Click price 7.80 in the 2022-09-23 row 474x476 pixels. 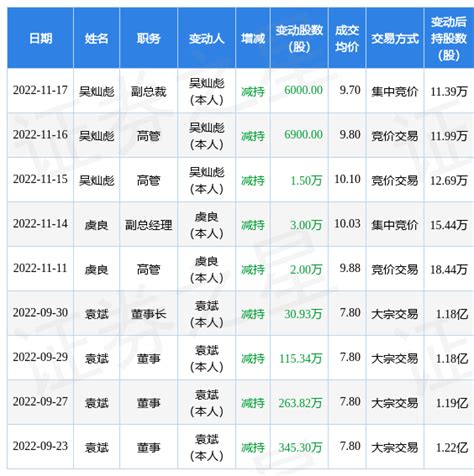pyautogui.click(x=350, y=446)
